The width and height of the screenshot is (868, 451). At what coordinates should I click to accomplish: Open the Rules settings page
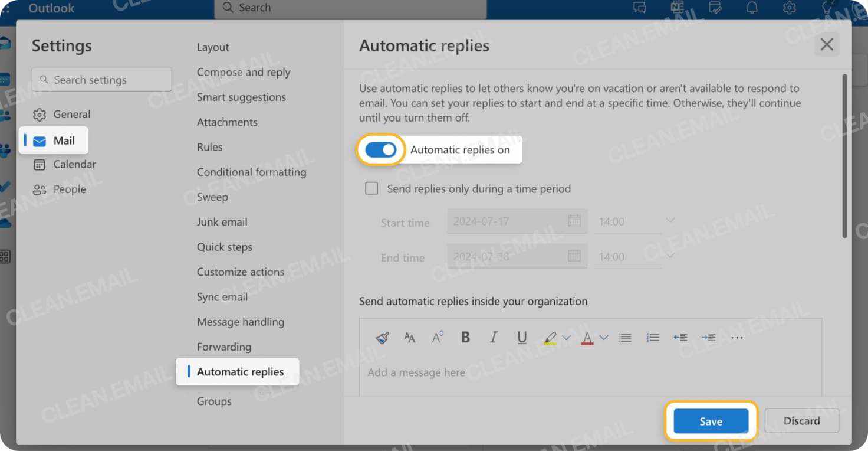pyautogui.click(x=210, y=147)
